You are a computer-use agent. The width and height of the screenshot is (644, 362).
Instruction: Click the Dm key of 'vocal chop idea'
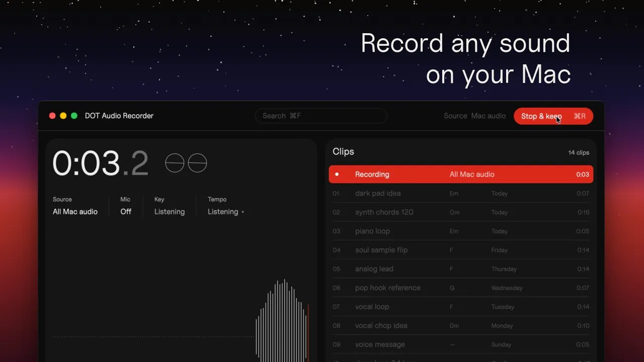point(454,326)
